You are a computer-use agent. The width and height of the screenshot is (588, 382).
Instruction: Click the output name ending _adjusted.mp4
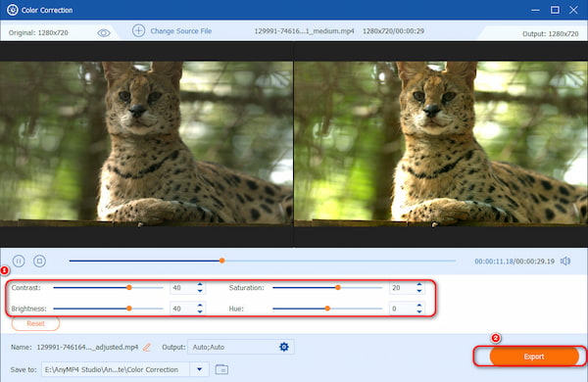click(87, 347)
